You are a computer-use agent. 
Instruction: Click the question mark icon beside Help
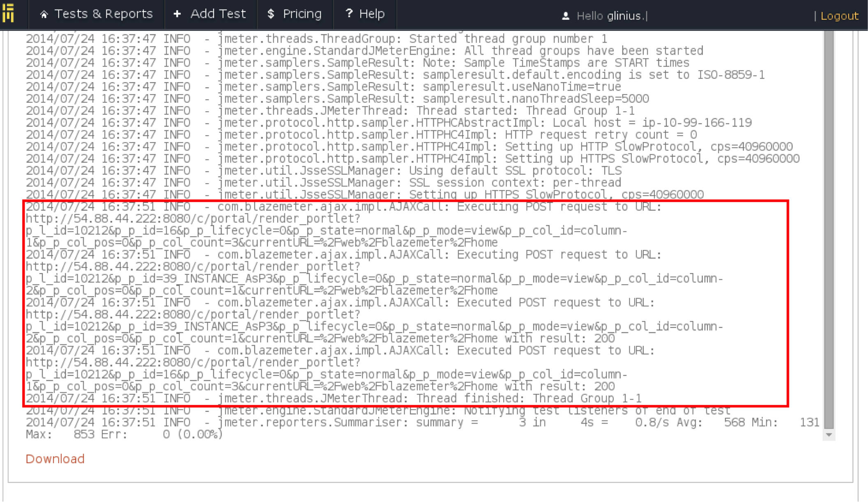[349, 14]
